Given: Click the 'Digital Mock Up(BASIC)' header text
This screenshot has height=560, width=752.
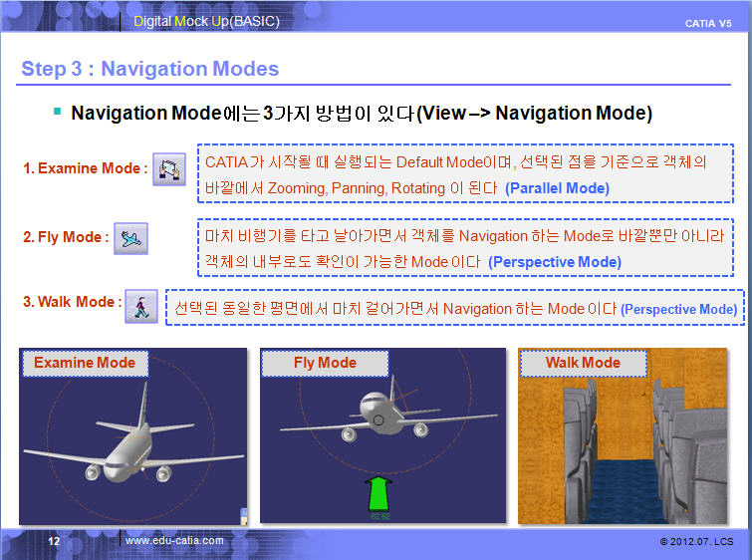Looking at the screenshot, I should point(206,20).
